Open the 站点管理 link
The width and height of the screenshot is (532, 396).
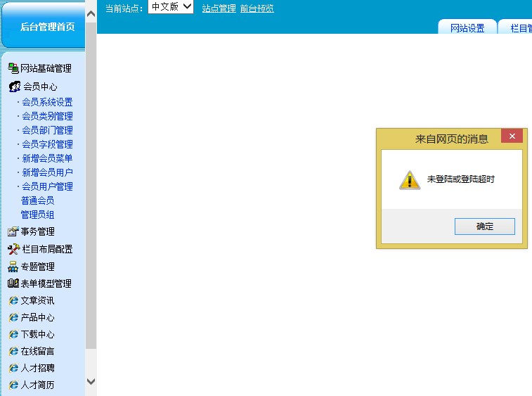click(x=219, y=8)
